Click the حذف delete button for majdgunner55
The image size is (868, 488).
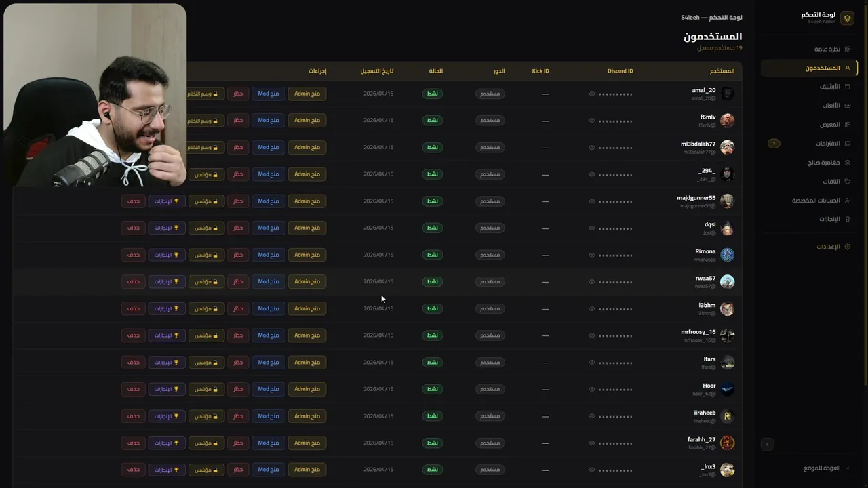(133, 201)
